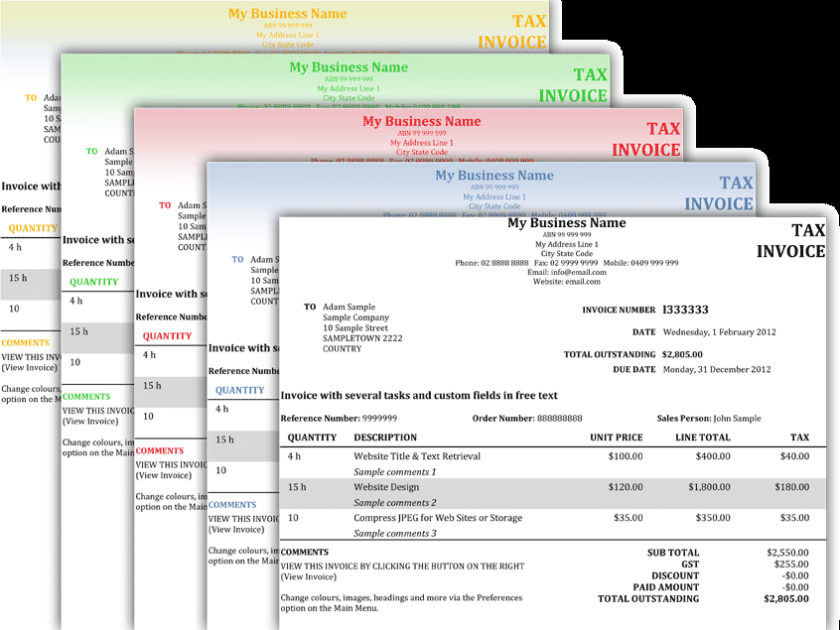Select 'Email: info@email.com' on the black invoice
The image size is (840, 630).
coord(567,273)
